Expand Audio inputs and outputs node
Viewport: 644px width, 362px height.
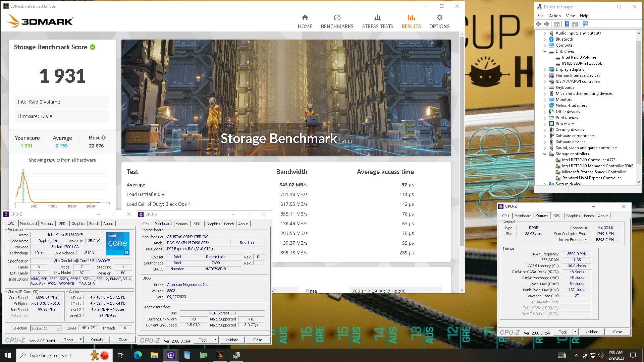[545, 33]
